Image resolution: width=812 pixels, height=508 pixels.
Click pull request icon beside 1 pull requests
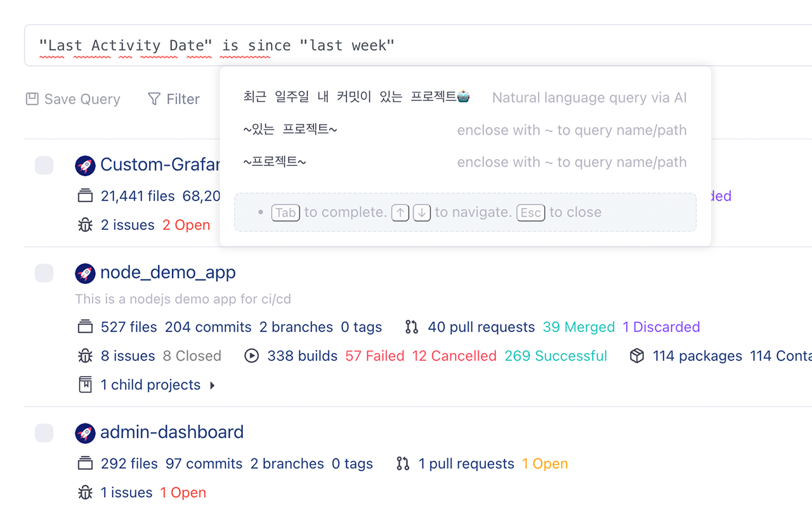tap(403, 464)
